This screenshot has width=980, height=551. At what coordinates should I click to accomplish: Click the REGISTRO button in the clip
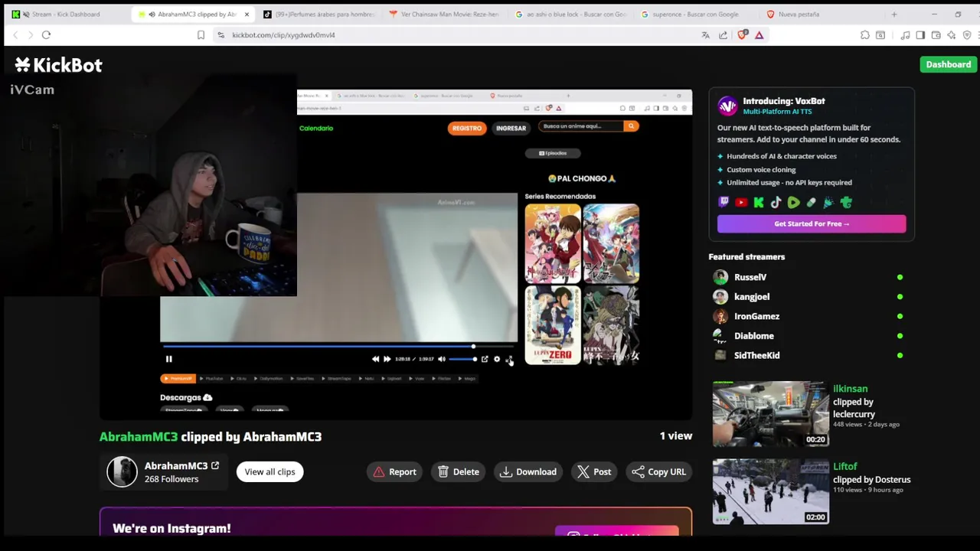pos(466,128)
